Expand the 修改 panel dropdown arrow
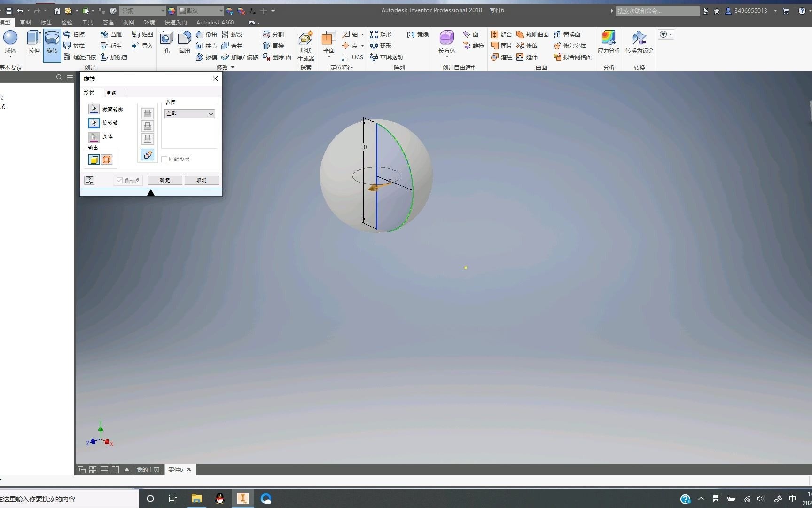The image size is (812, 508). point(232,67)
